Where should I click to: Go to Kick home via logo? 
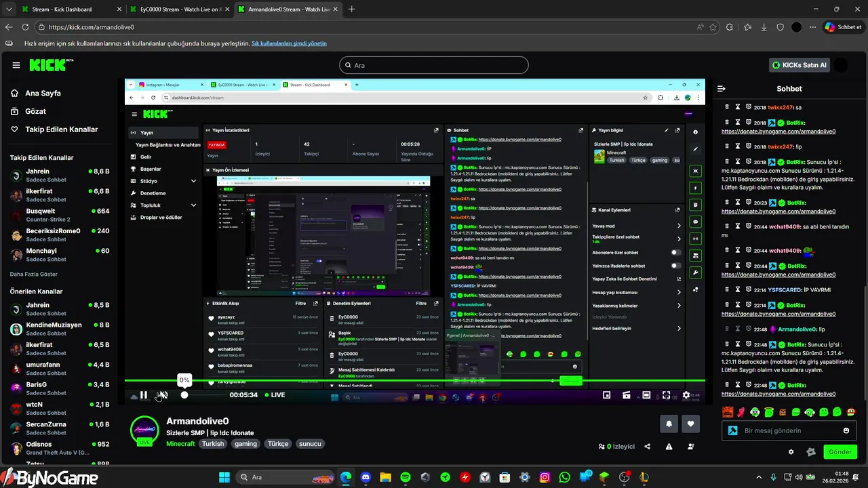pyautogui.click(x=51, y=65)
